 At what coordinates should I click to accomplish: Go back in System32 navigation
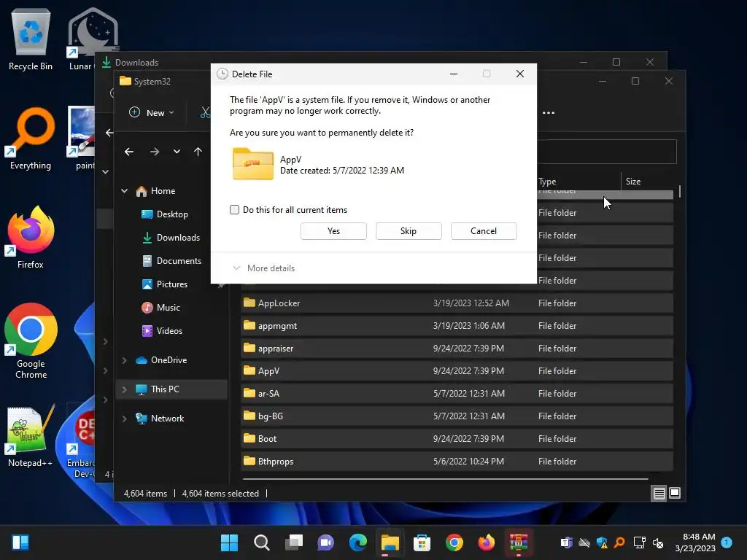click(129, 152)
